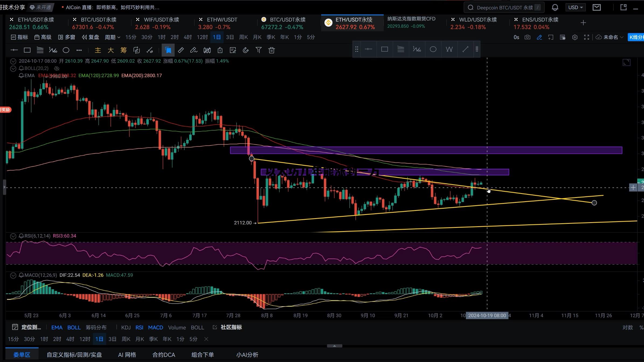The height and width of the screenshot is (362, 644).
Task: Click the 复盘 replay button
Action: pyautogui.click(x=91, y=37)
